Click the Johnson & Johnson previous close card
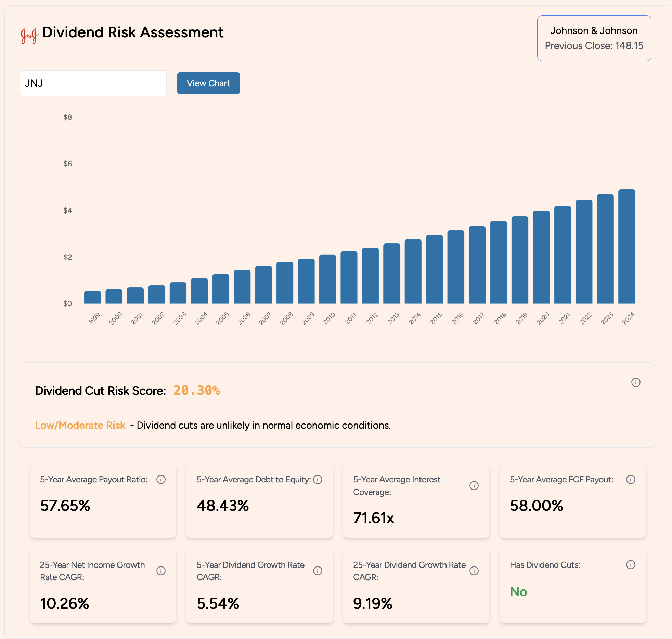This screenshot has height=639, width=672. pyautogui.click(x=594, y=38)
